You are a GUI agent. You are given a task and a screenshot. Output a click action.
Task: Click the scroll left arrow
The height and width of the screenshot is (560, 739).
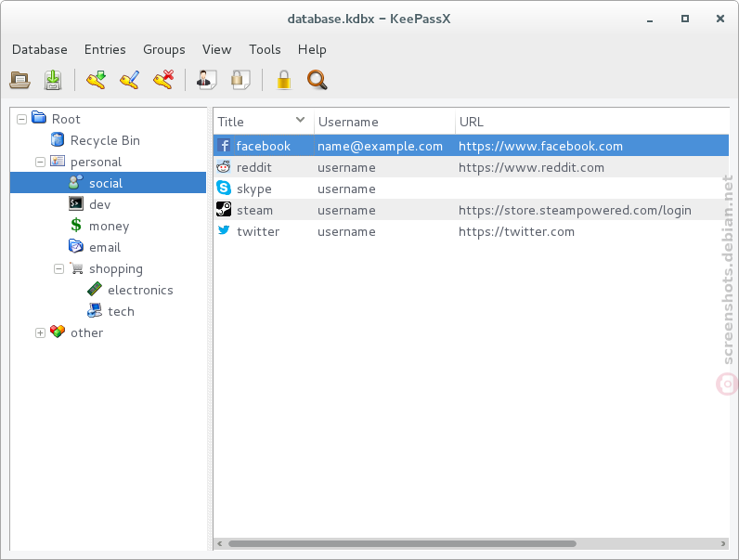pyautogui.click(x=220, y=543)
